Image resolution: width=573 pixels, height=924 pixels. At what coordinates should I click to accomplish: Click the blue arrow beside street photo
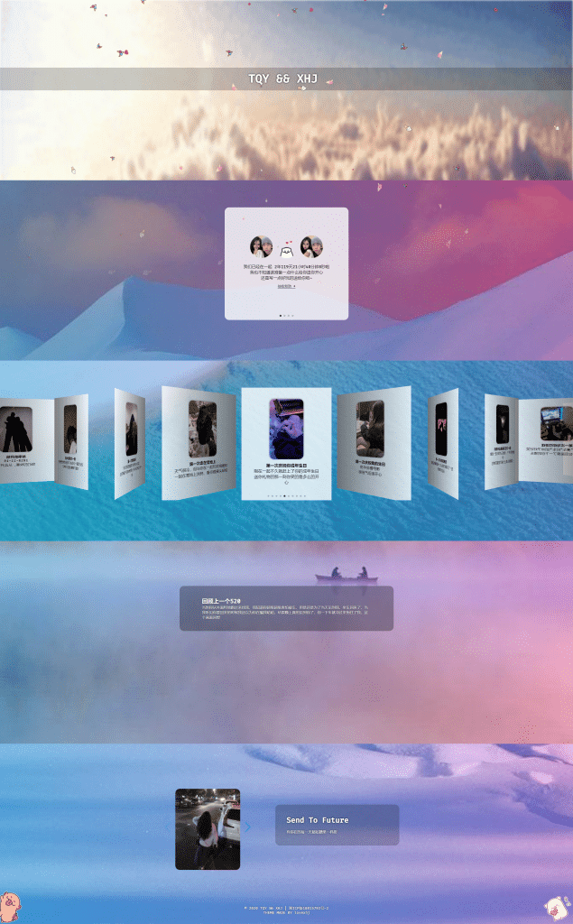coord(248,826)
